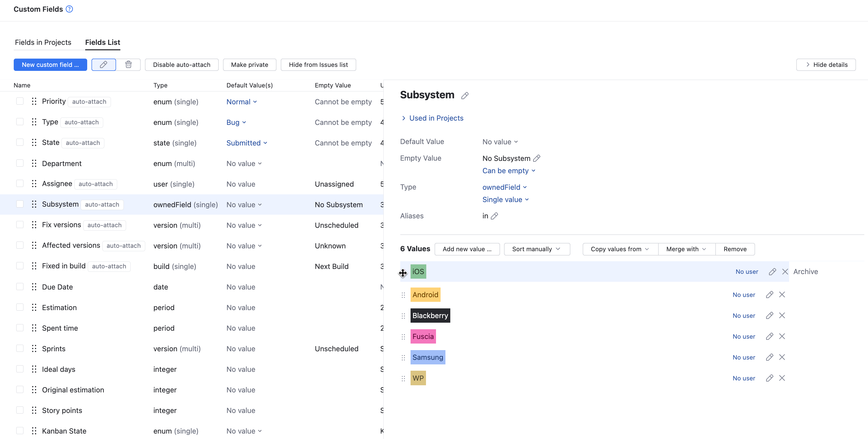Viewport: 868px width, 439px height.
Task: Select the Fields List tab
Action: click(102, 43)
